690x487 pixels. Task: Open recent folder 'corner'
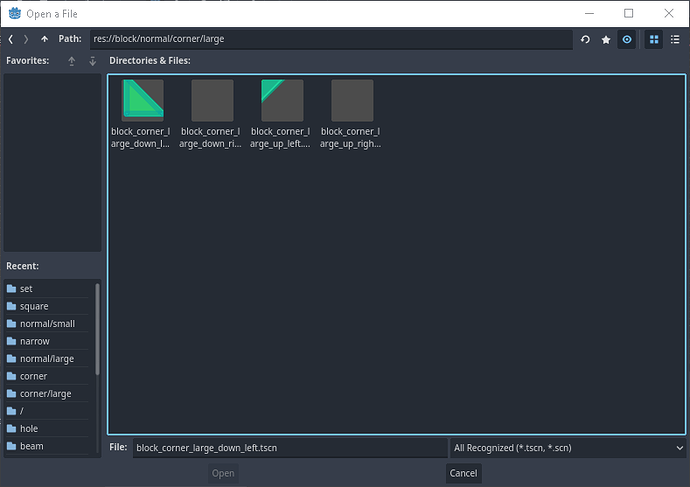[x=48, y=376]
